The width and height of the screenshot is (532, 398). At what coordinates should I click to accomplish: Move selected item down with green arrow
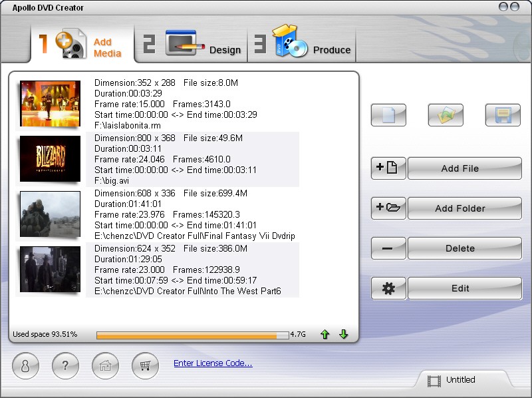click(344, 334)
